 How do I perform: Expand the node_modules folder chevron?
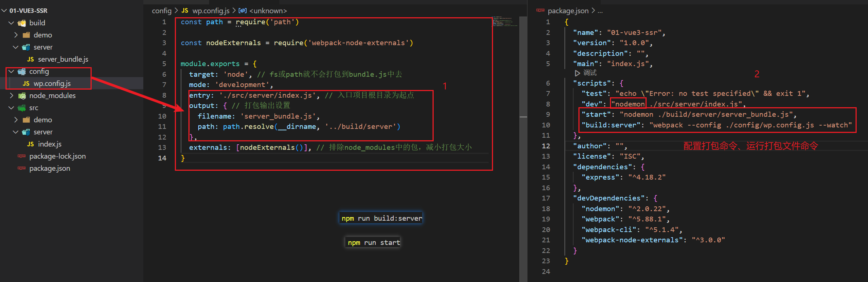[11, 95]
